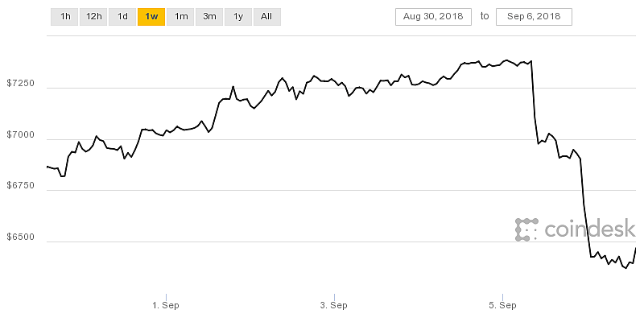Click the $7250 y-axis label

pos(19,85)
